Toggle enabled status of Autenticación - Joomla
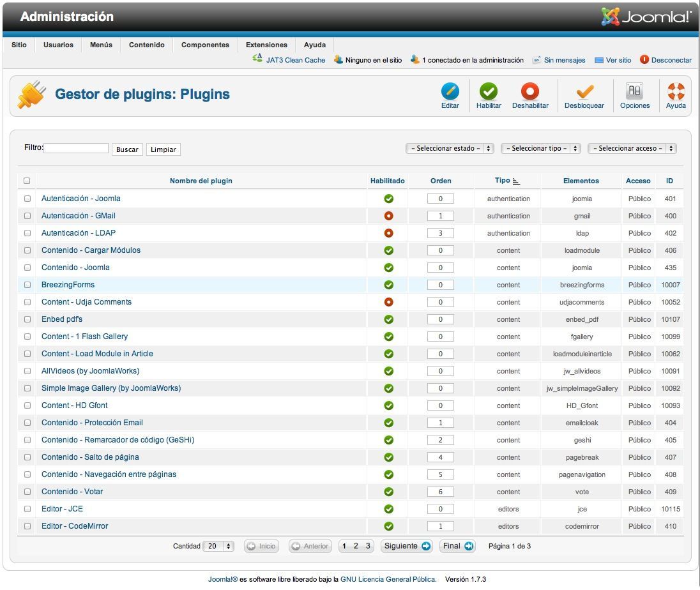Image resolution: width=700 pixels, height=590 pixels. (388, 199)
